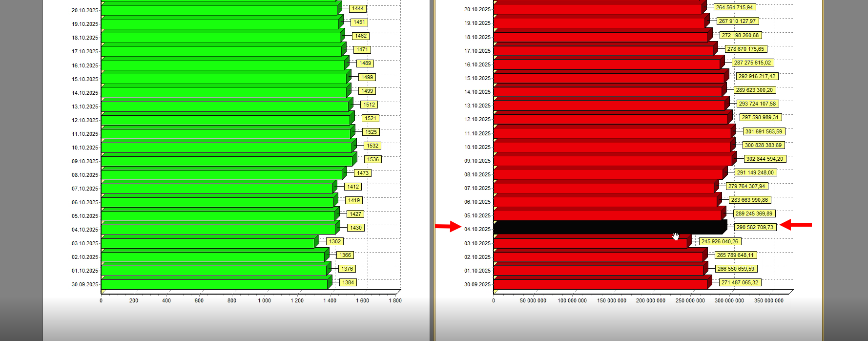
Task: Click the 350 000 000 axis tick label
Action: coord(769,300)
